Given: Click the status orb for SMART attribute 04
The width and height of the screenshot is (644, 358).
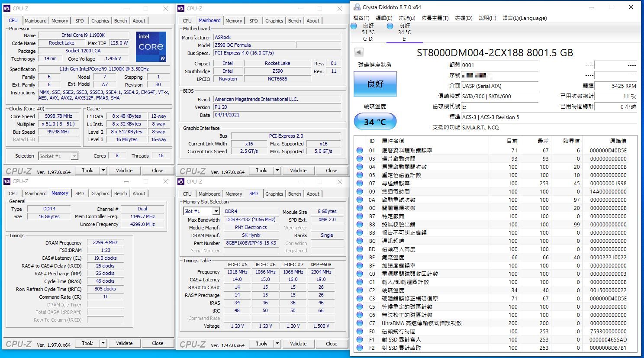Looking at the screenshot, I should pos(360,167).
